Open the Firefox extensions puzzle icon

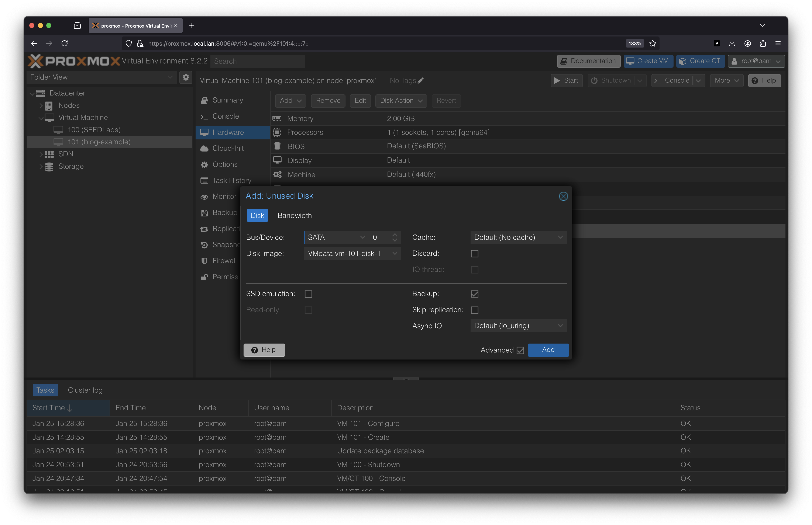763,43
